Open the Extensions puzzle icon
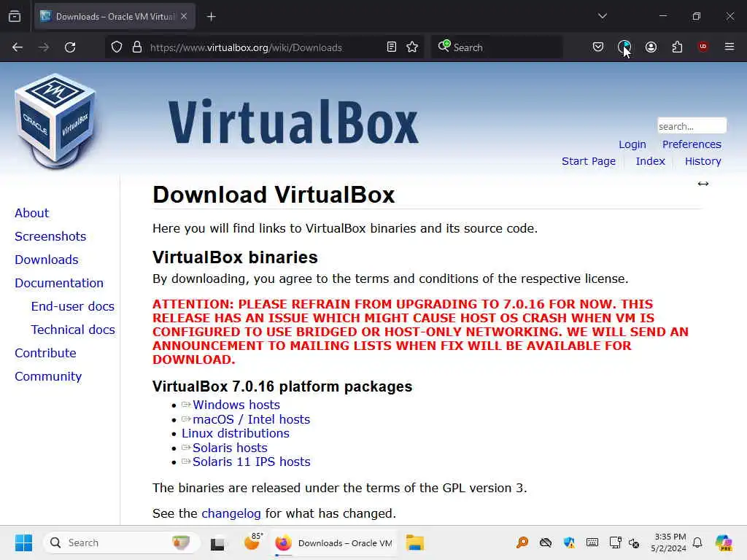The image size is (747, 560). 677,47
